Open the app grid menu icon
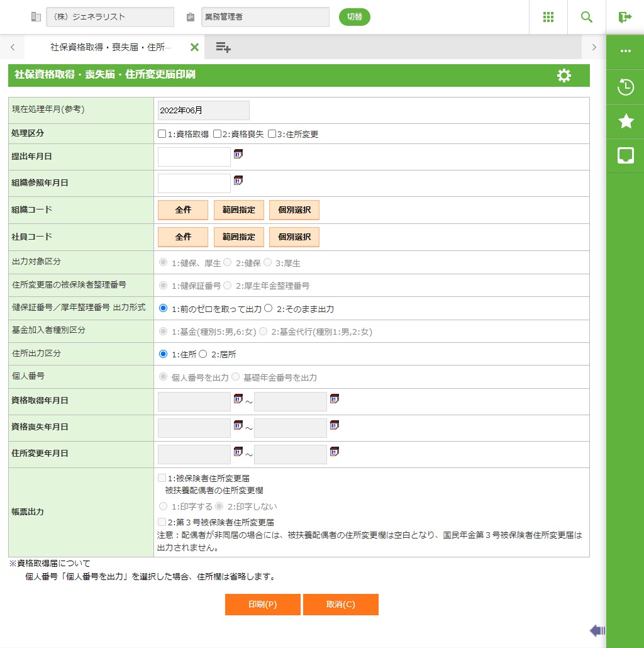This screenshot has height=648, width=644. (548, 17)
